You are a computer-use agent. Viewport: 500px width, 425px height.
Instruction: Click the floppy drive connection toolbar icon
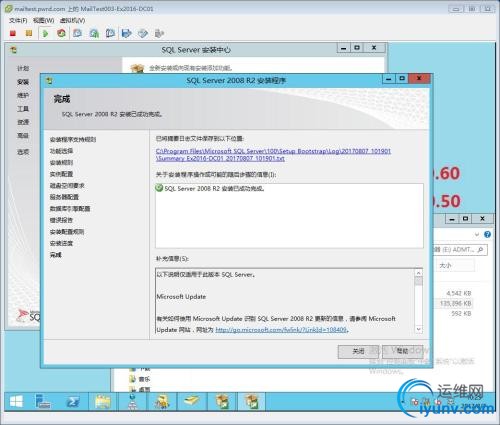coord(127,33)
